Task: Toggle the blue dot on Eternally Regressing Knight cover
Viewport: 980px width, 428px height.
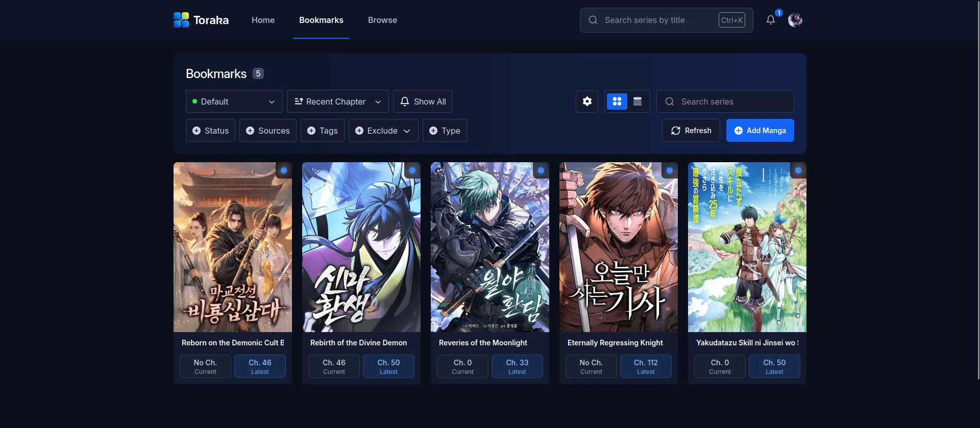Action: (x=670, y=170)
